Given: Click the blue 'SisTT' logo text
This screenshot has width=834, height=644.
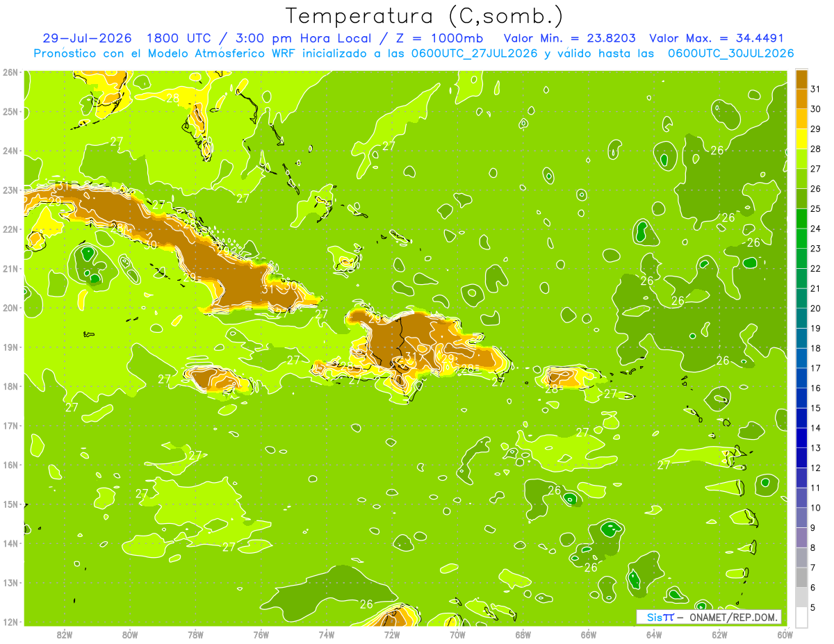Looking at the screenshot, I should pyautogui.click(x=660, y=617).
